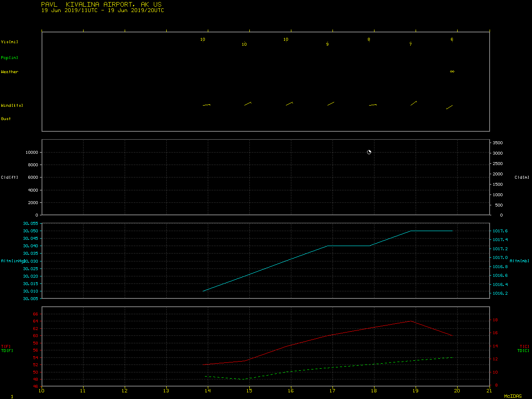Click hour 17 on the time axis
This screenshot has width=532, height=399.
click(332, 390)
